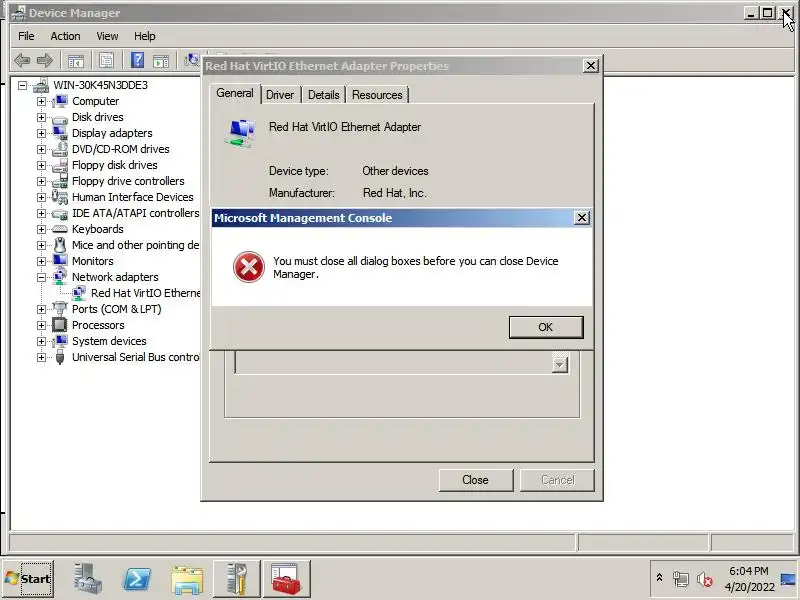800x600 pixels.
Task: Expand the Monitors node
Action: pyautogui.click(x=41, y=261)
